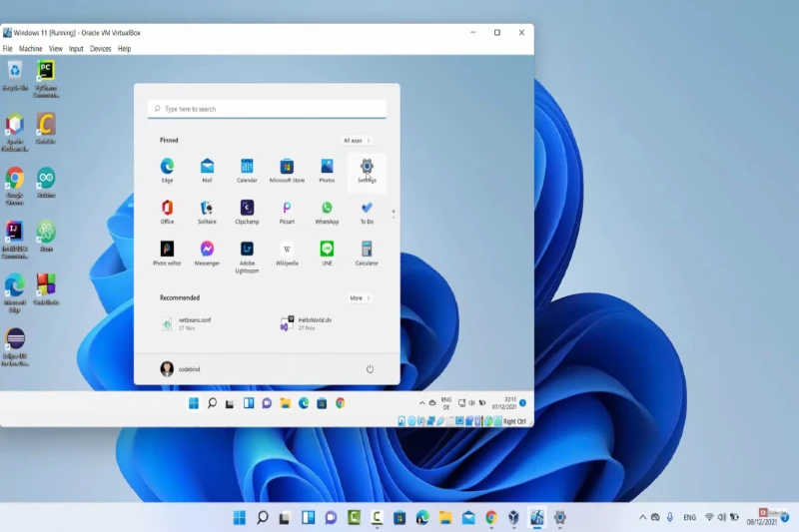
Task: Click the host taskbar Start button
Action: (240, 518)
